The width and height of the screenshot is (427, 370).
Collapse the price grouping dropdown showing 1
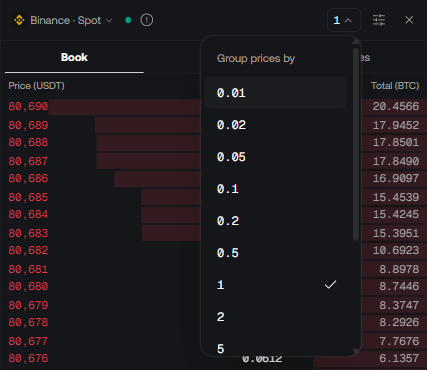(x=344, y=20)
